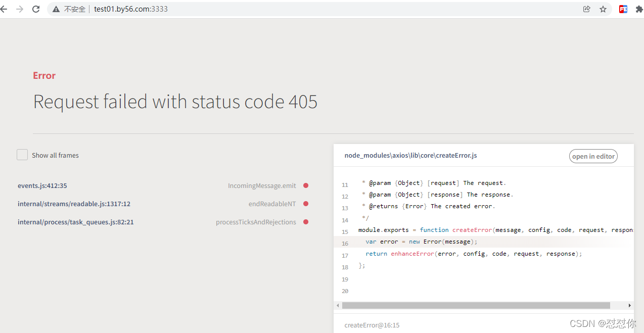Image resolution: width=644 pixels, height=333 pixels.
Task: Enable the Show all frames checkbox
Action: click(22, 155)
